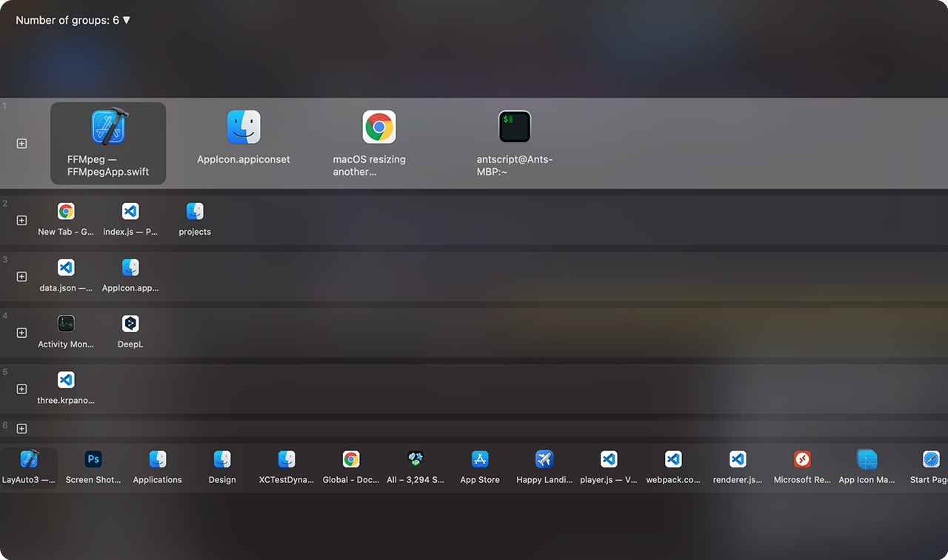948x560 pixels.
Task: Select the Activity Monitor window
Action: coord(66,333)
